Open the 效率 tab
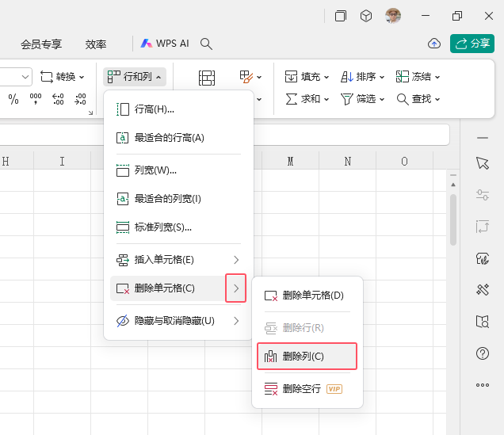This screenshot has height=435, width=504. [x=95, y=44]
